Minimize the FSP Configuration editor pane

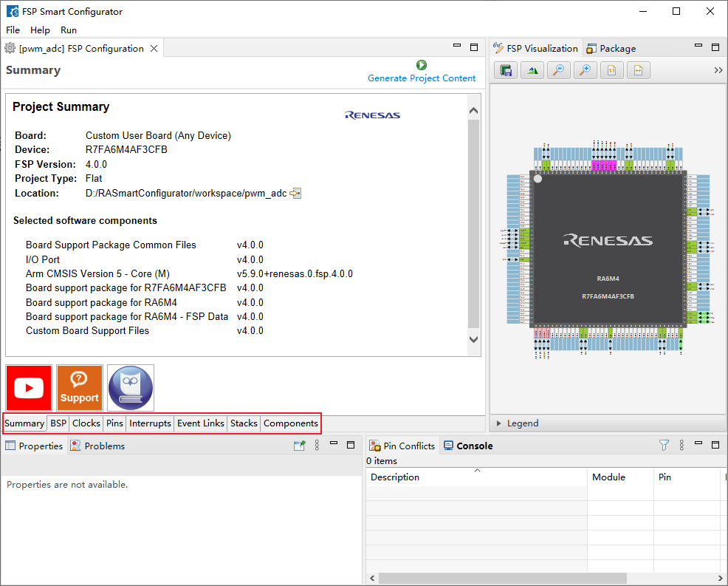(457, 46)
